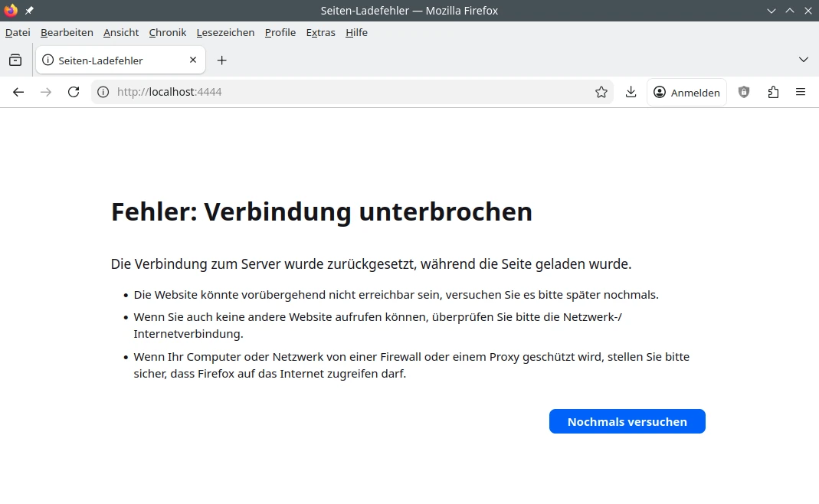
Task: Reload the current page
Action: pyautogui.click(x=74, y=93)
